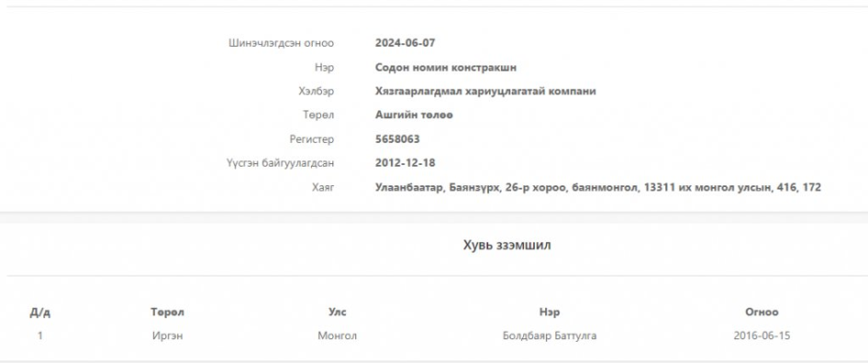Click the Иргэн cell

click(x=167, y=335)
